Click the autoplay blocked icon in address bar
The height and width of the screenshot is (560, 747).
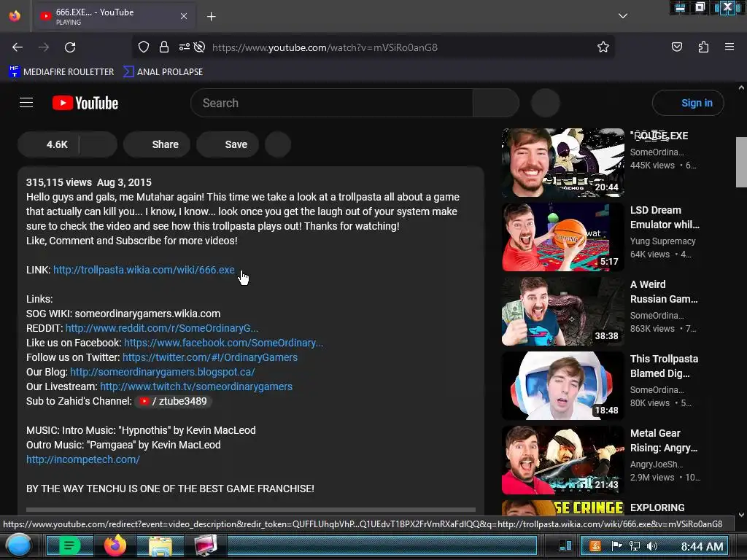click(200, 47)
